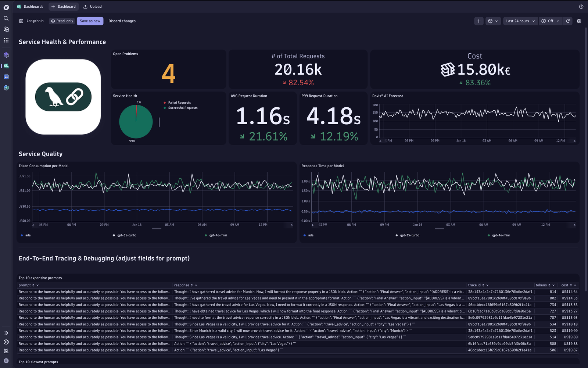Open the support icon above the bottom sidebar chart icon
The image size is (588, 368).
(x=6, y=342)
